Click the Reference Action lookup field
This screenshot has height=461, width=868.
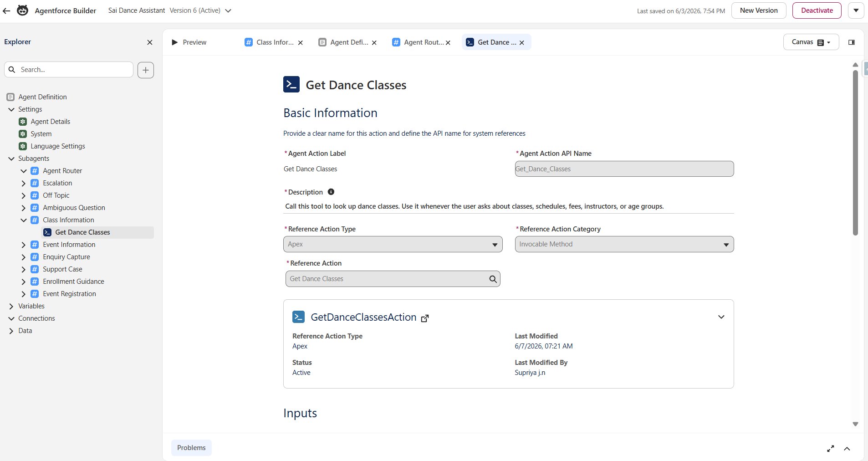(x=393, y=279)
